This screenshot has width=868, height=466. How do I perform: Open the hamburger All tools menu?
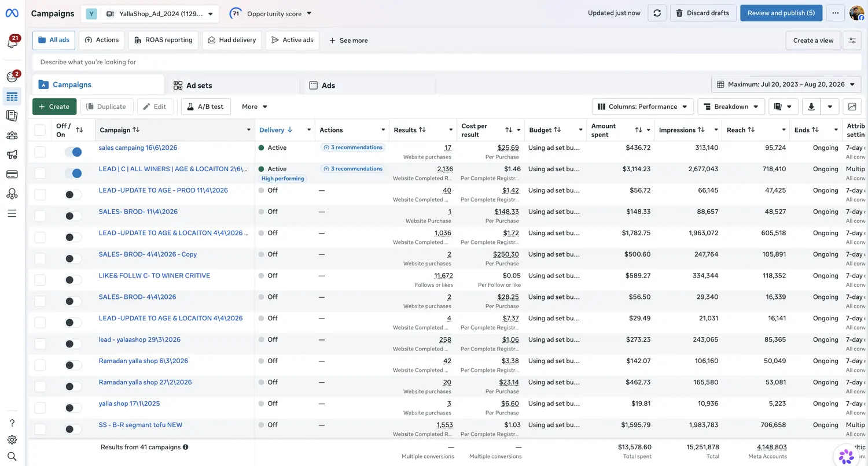click(x=12, y=214)
